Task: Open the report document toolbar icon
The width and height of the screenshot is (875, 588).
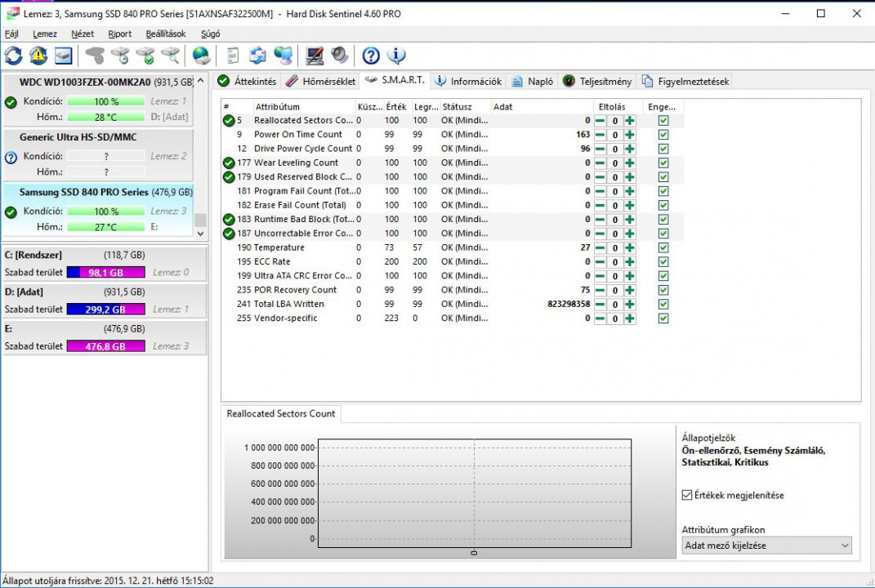Action: pos(233,56)
